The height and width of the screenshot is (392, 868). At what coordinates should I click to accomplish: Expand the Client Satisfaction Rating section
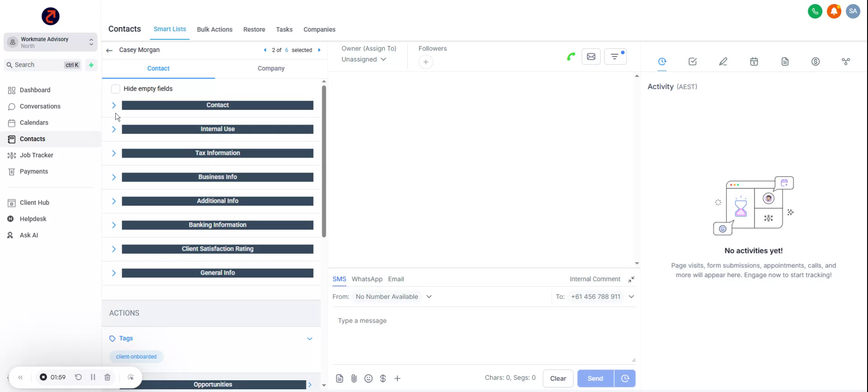(113, 249)
